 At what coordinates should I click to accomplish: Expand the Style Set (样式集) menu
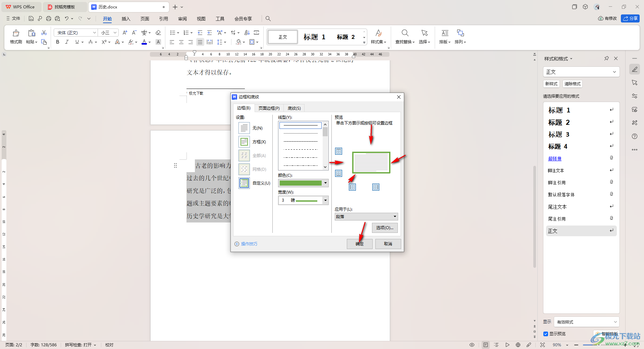point(378,37)
